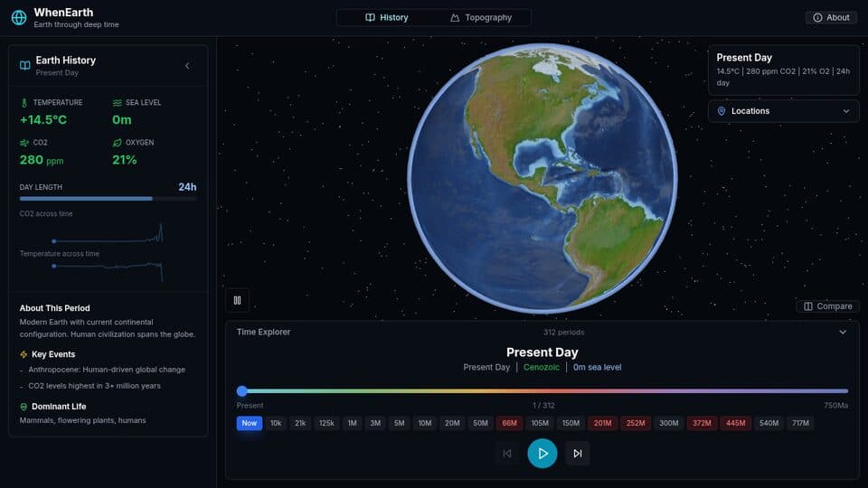The image size is (868, 488).
Task: Start timeline playback with the play button
Action: 542,454
